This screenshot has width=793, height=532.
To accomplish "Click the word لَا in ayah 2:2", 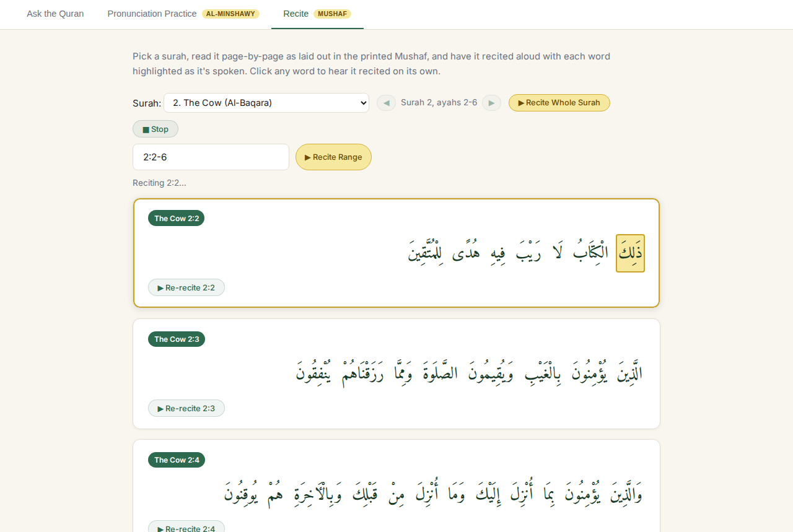I will [557, 253].
